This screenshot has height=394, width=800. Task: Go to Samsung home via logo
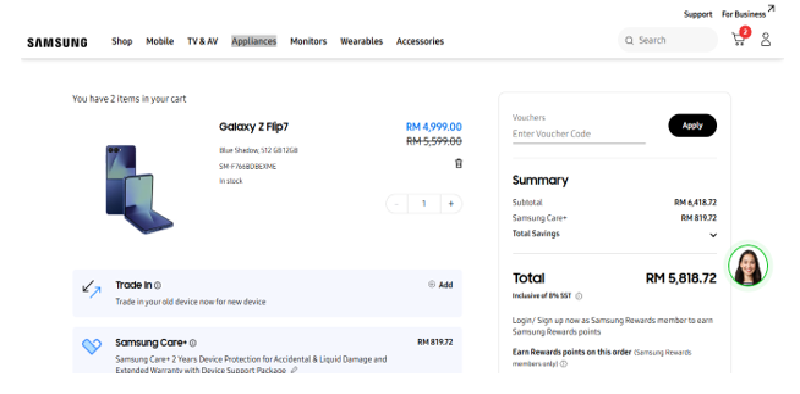point(57,42)
